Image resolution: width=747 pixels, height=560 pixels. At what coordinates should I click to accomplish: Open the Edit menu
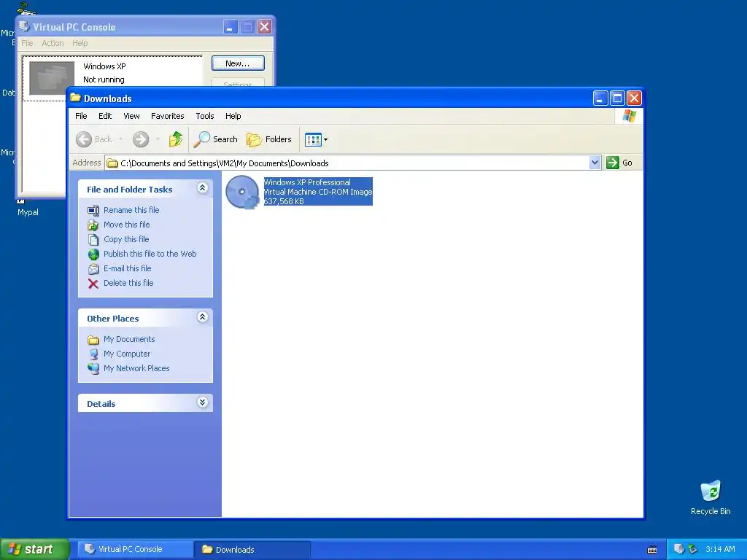105,116
